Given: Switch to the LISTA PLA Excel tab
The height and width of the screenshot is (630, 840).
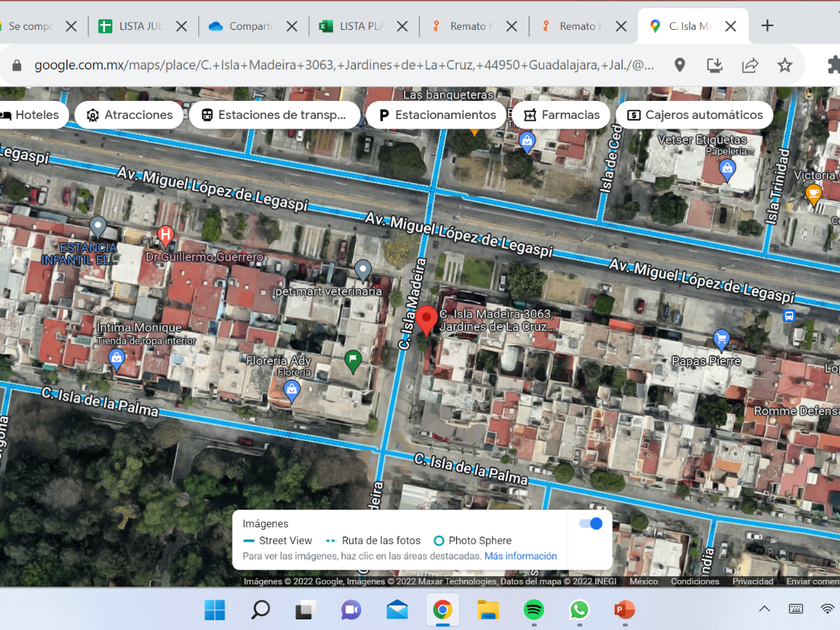Looking at the screenshot, I should click(361, 26).
